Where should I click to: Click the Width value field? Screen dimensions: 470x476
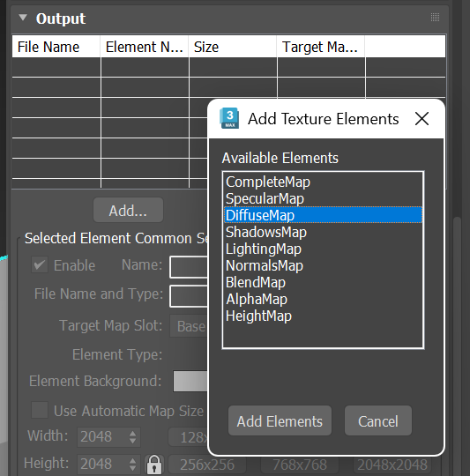[102, 437]
